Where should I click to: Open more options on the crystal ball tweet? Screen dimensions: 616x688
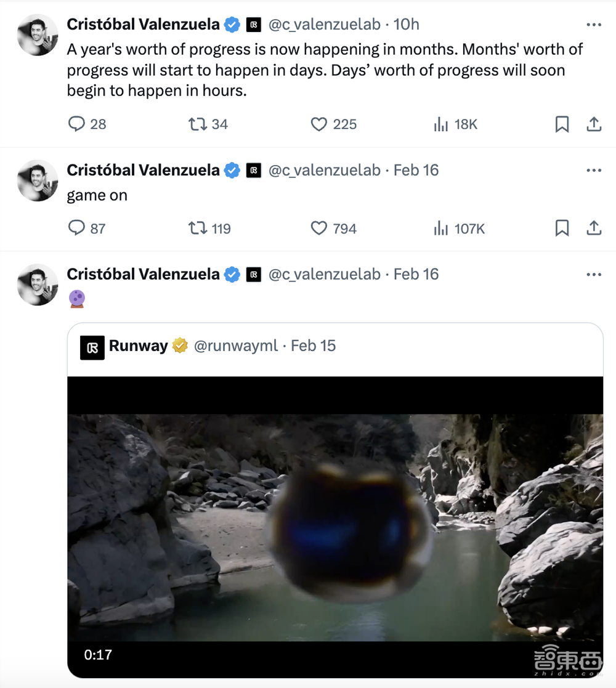pyautogui.click(x=594, y=275)
